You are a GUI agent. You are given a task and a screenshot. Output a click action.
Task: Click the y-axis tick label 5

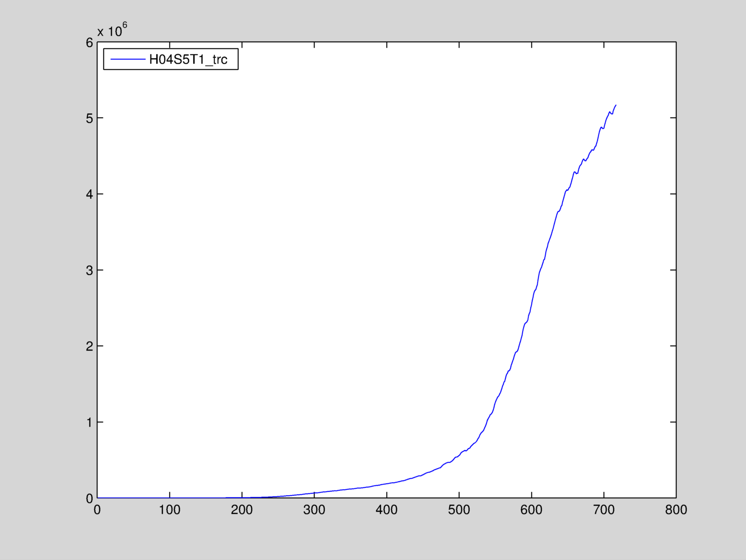coord(89,119)
